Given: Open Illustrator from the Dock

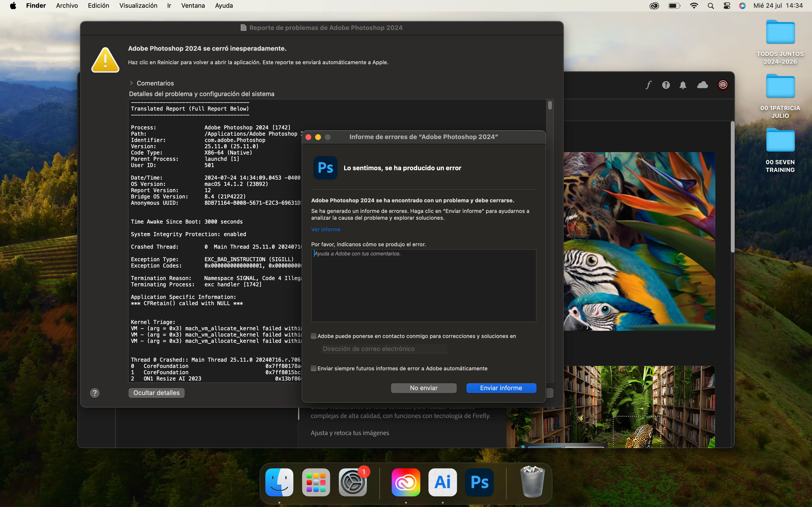Looking at the screenshot, I should point(442,482).
